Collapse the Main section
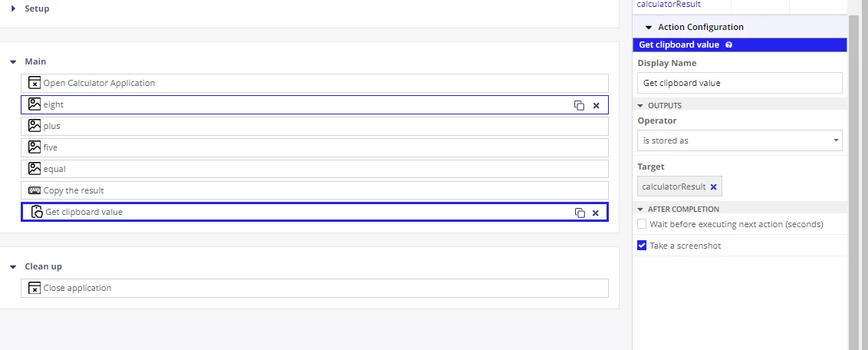The height and width of the screenshot is (350, 868). tap(13, 62)
